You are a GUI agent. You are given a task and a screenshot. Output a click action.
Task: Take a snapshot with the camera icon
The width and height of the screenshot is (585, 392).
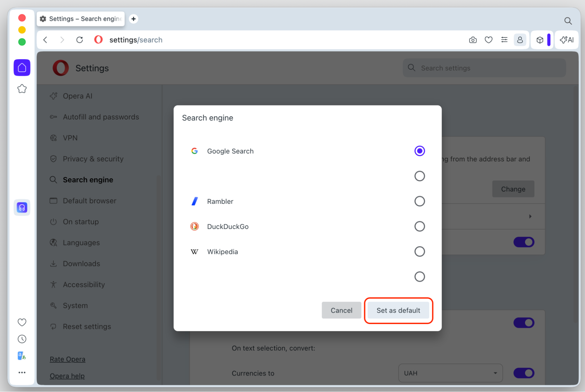coord(473,40)
